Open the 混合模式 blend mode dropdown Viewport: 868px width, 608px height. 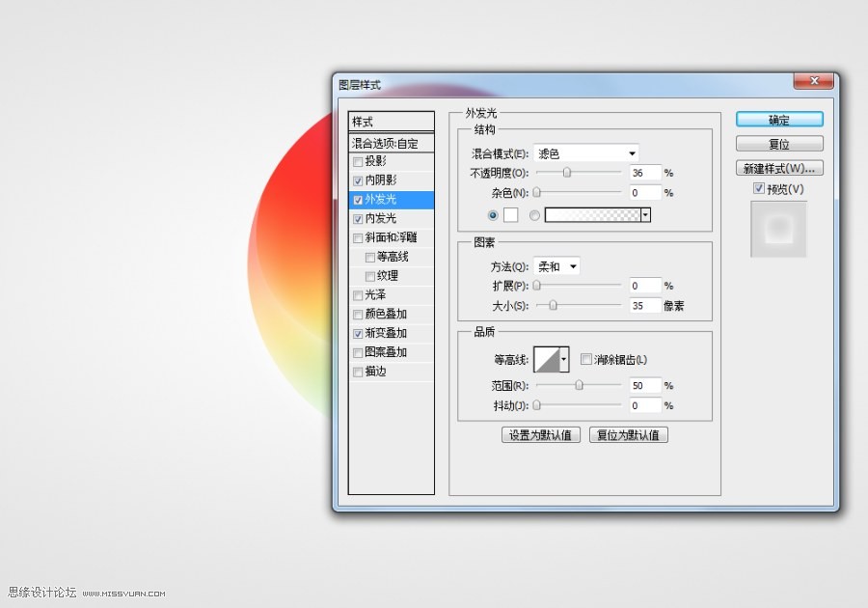[585, 152]
